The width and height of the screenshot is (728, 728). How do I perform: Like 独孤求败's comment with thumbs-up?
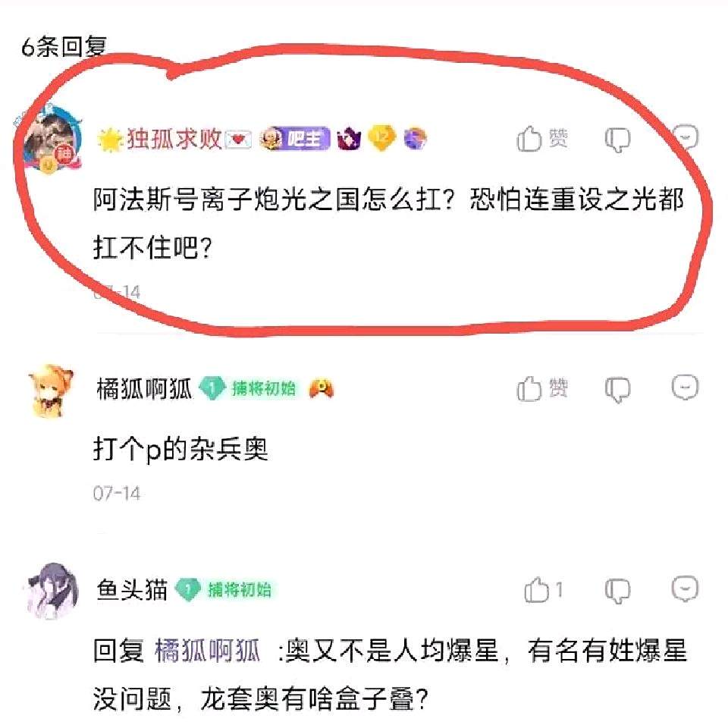pos(541,138)
